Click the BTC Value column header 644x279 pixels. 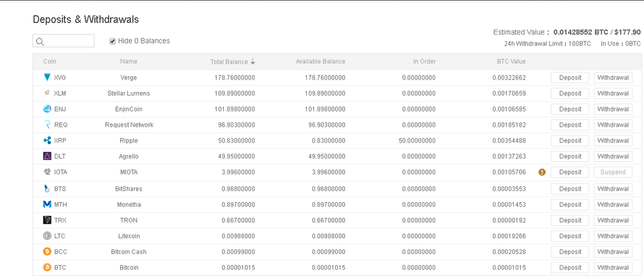[x=511, y=61]
